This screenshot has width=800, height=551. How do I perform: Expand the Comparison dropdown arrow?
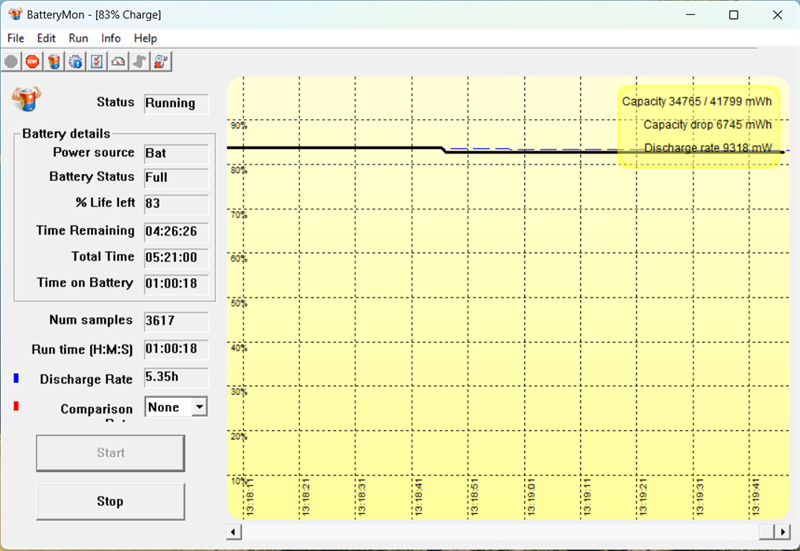199,407
